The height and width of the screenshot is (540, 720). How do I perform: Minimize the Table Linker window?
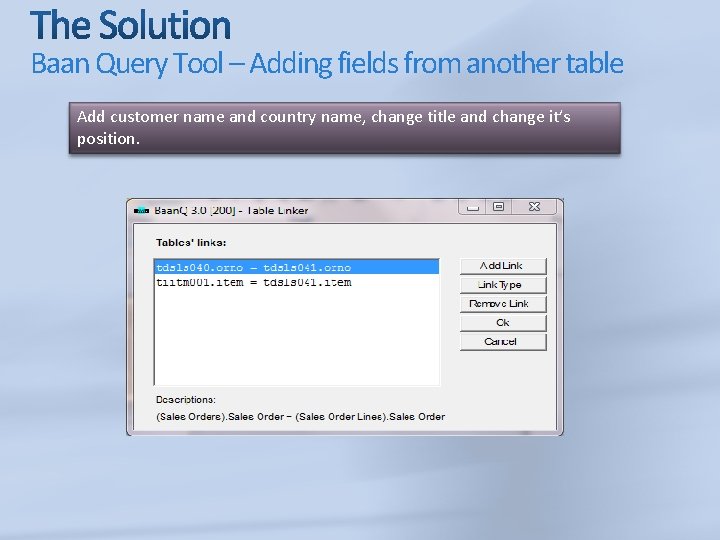[x=472, y=207]
